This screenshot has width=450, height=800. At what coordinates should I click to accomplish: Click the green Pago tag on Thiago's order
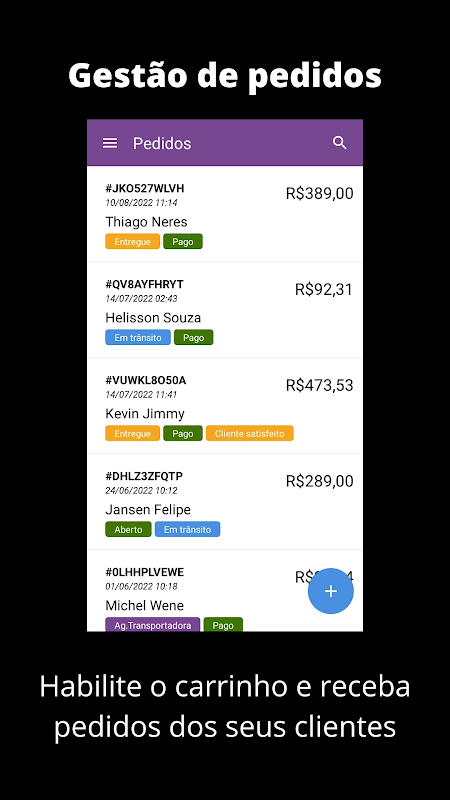coord(183,241)
